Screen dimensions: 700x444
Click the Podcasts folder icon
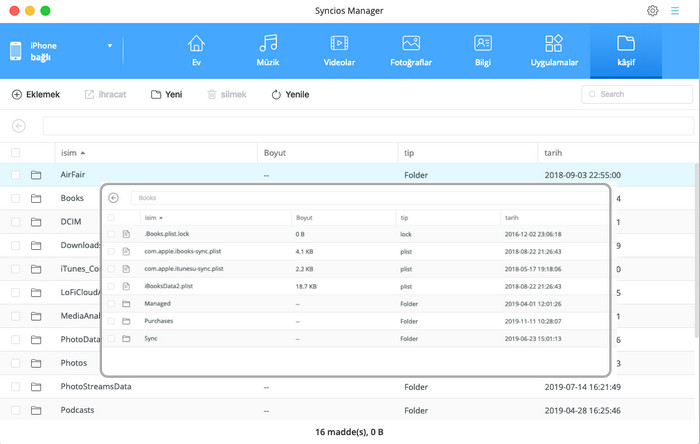click(x=36, y=411)
